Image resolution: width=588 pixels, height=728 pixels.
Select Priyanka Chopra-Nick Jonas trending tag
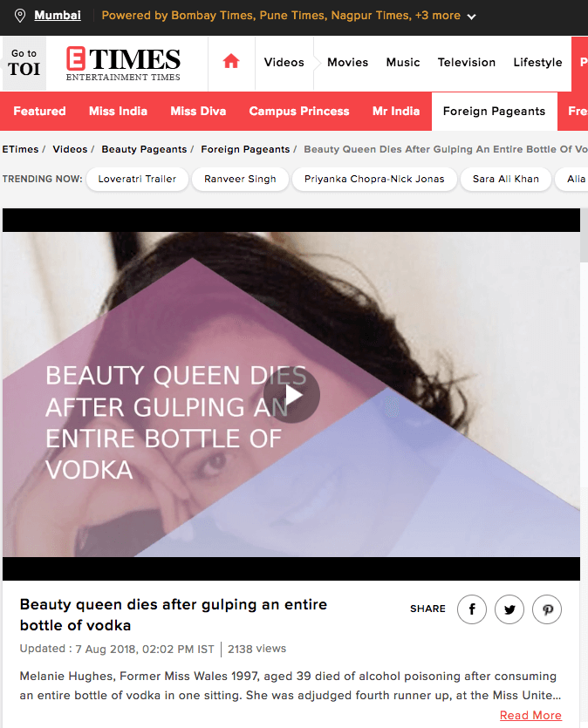374,179
